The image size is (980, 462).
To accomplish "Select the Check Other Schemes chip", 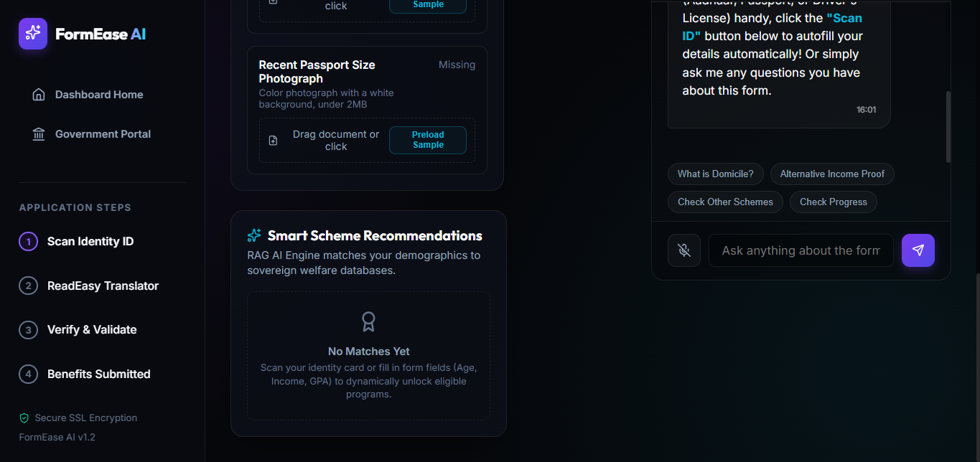I will (x=725, y=202).
